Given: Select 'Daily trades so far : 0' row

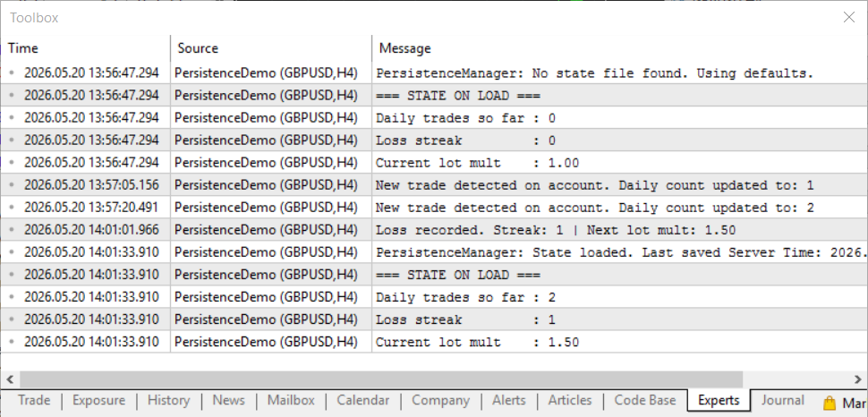Looking at the screenshot, I should [x=434, y=118].
